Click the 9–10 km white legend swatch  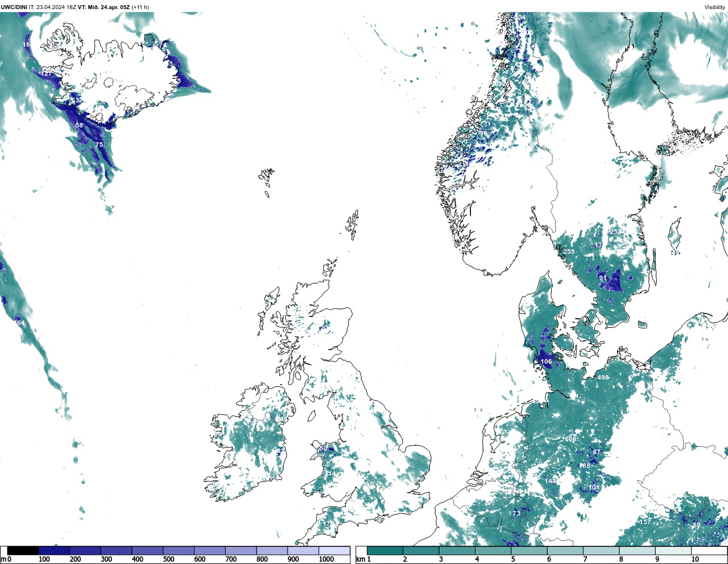coord(673,550)
